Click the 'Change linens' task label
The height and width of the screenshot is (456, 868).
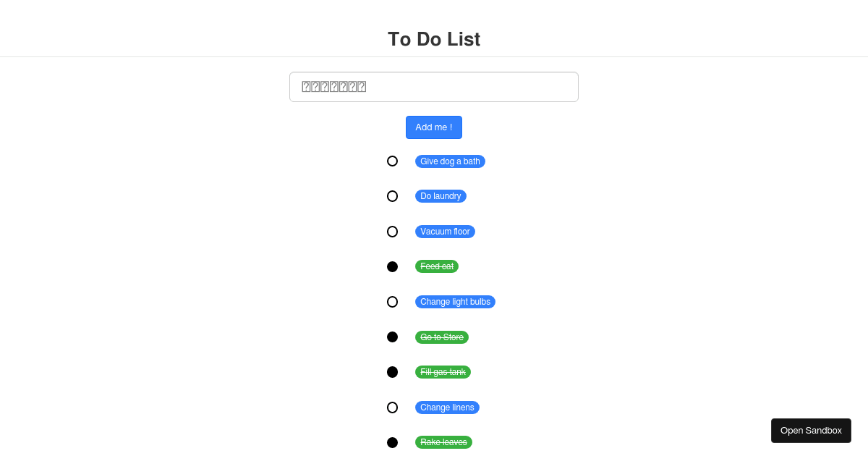pos(447,407)
